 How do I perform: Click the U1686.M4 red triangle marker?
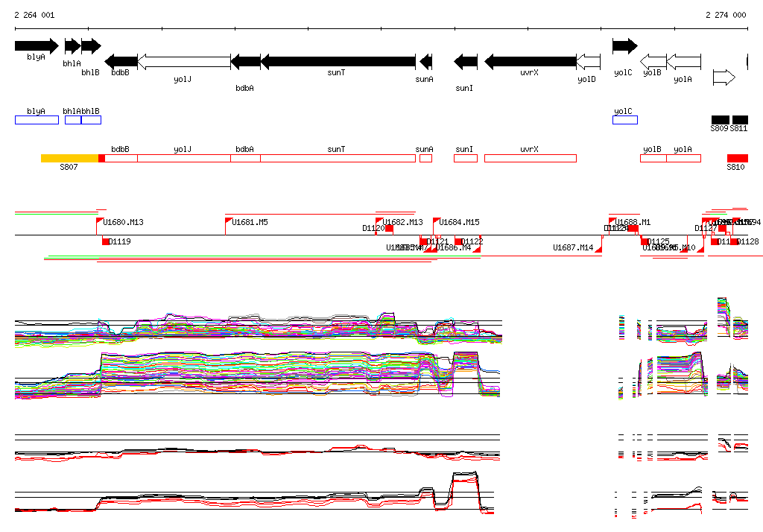[x=478, y=249]
